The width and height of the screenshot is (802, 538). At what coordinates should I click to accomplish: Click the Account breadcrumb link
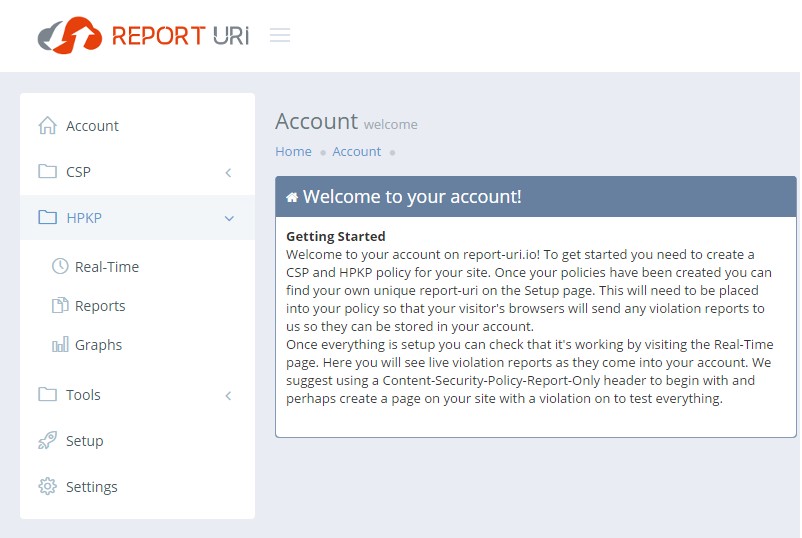click(x=357, y=152)
